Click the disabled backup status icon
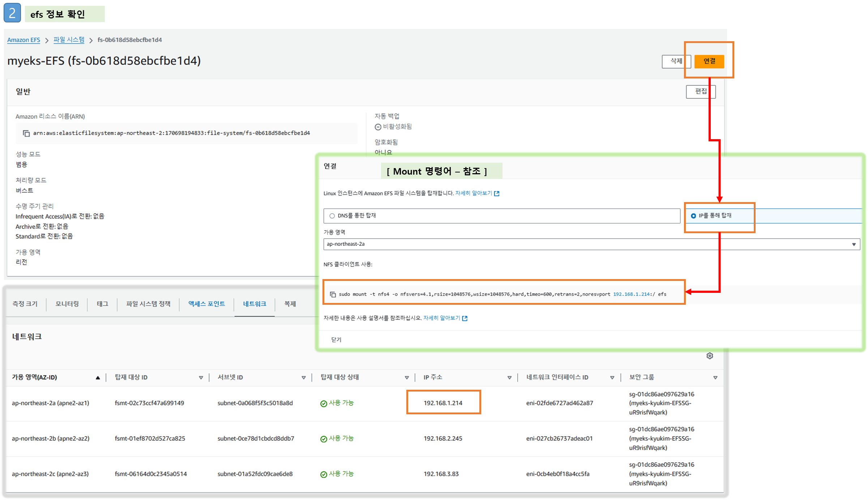The image size is (868, 500). pos(378,127)
